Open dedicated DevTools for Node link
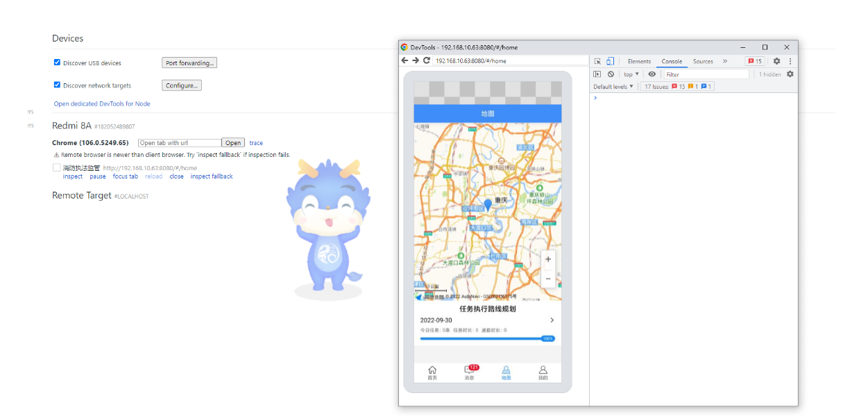868x416 pixels. (102, 103)
